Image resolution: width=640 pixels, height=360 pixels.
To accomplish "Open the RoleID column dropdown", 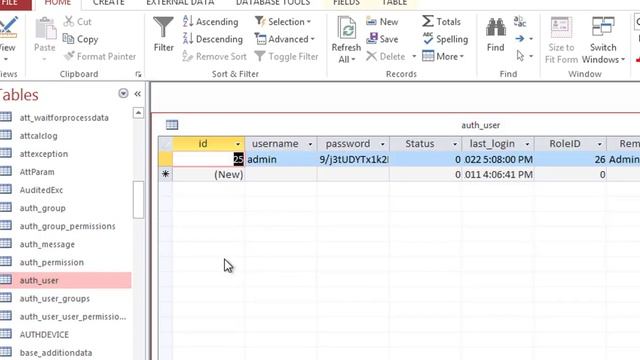I will point(600,144).
